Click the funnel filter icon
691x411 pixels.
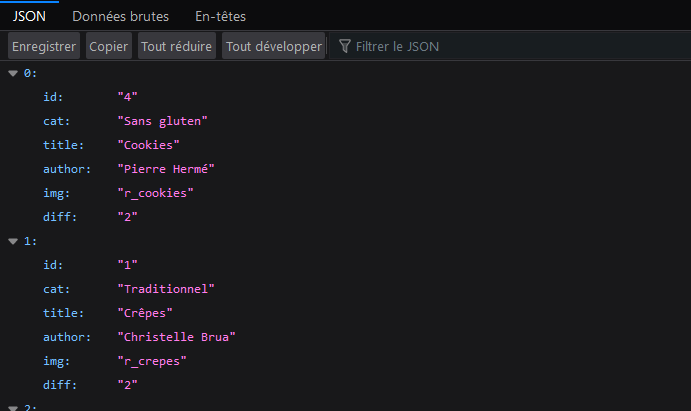click(x=345, y=47)
